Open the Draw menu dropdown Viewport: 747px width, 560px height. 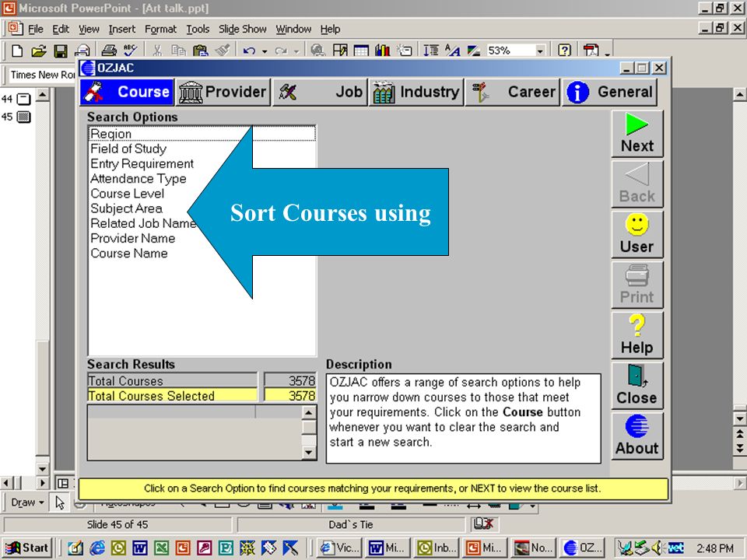[27, 502]
